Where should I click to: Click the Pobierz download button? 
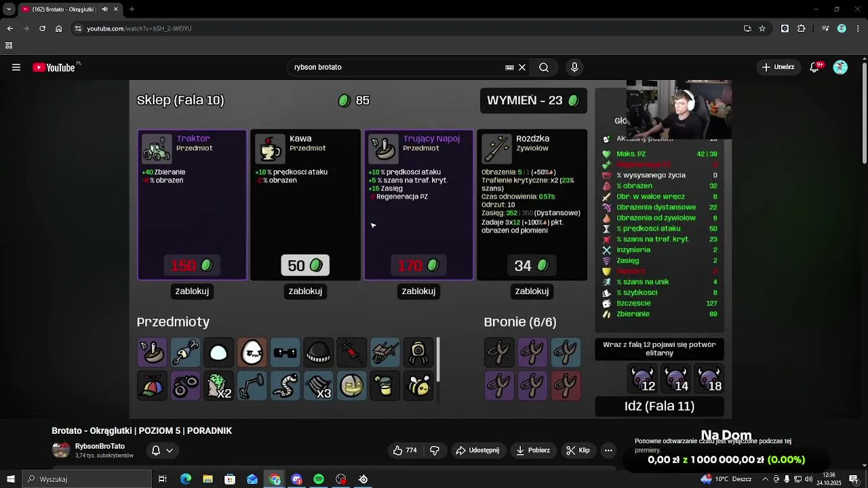point(532,450)
